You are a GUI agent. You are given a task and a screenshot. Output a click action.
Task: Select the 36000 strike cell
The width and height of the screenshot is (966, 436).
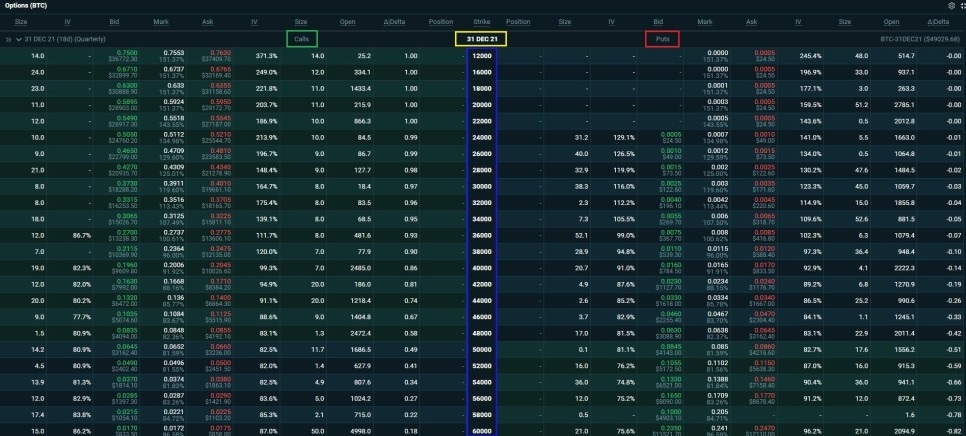click(482, 235)
